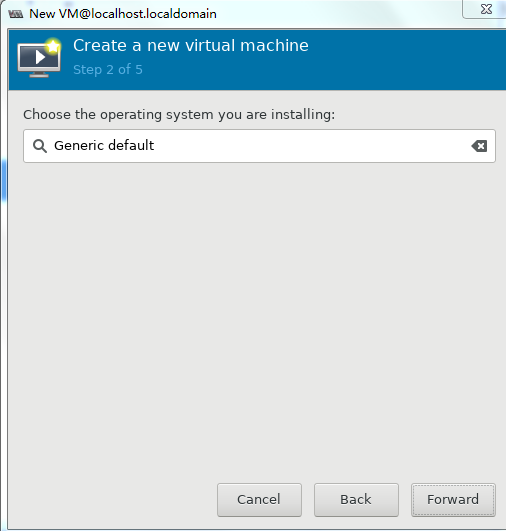
Task: Go Back to the previous wizard step
Action: coord(356,500)
